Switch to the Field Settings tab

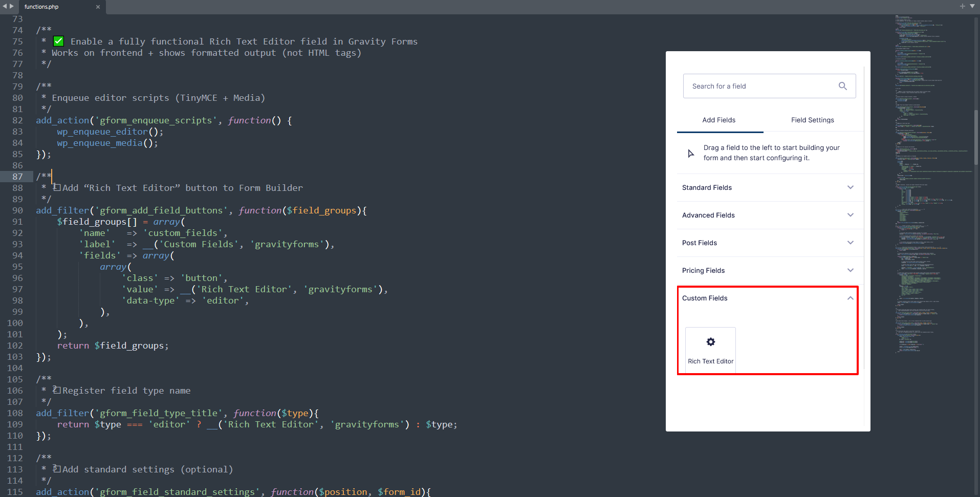tap(812, 120)
